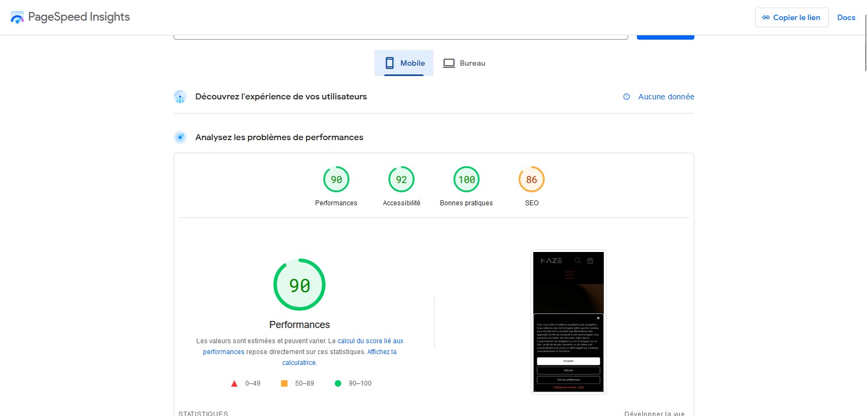
Task: Click the HAZE mobile screenshot thumbnail
Action: click(569, 322)
